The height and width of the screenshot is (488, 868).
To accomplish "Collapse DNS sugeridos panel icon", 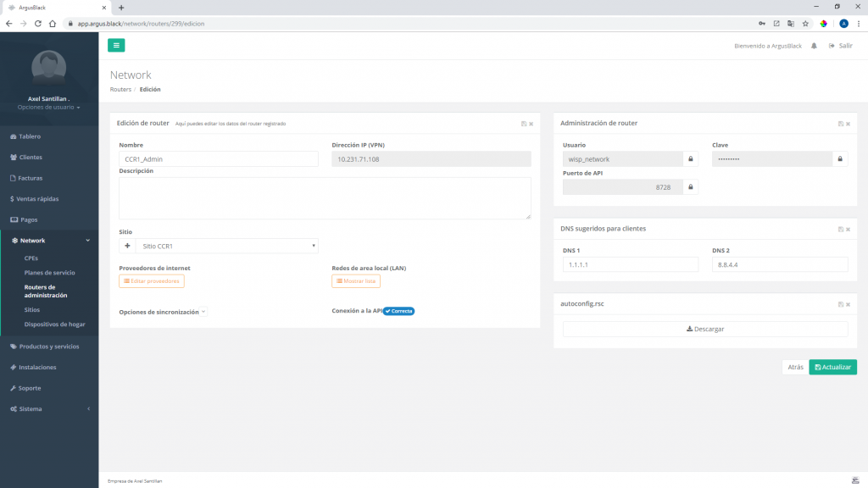I will pos(840,229).
